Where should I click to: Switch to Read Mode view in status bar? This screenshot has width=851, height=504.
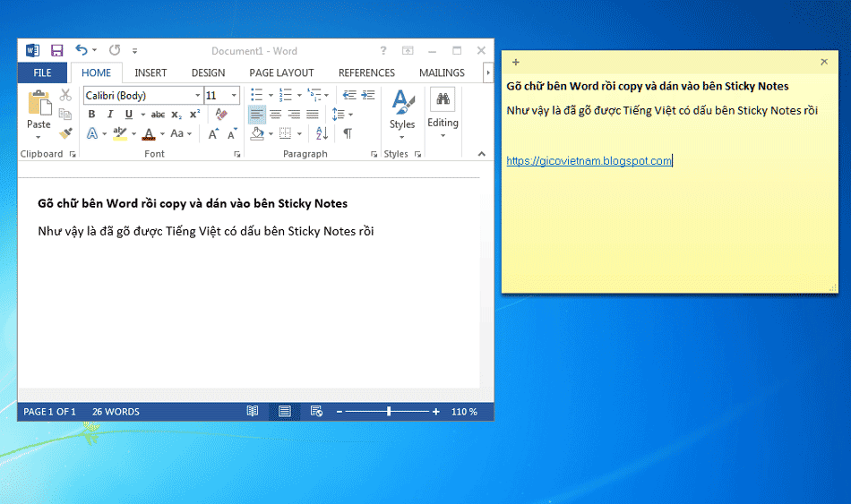click(253, 411)
